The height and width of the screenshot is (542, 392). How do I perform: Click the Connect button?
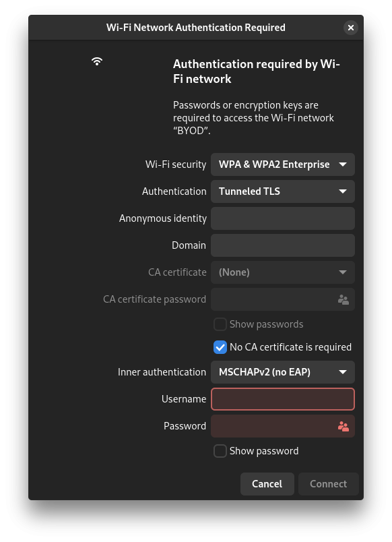point(329,484)
